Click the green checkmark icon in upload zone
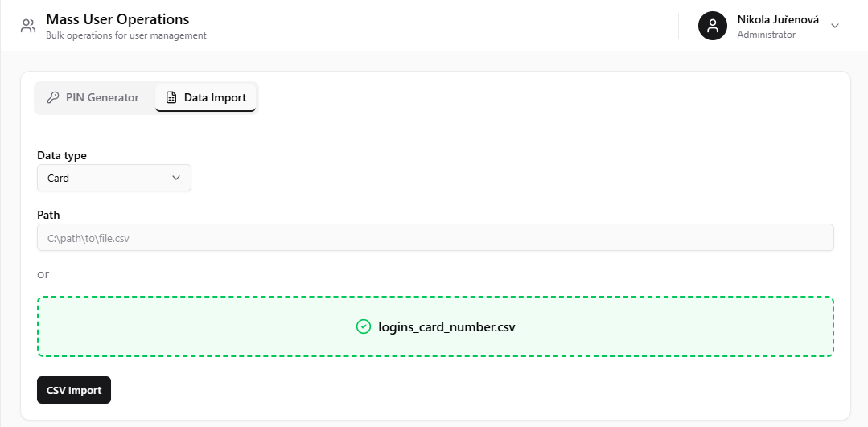The height and width of the screenshot is (427, 868). pos(363,327)
